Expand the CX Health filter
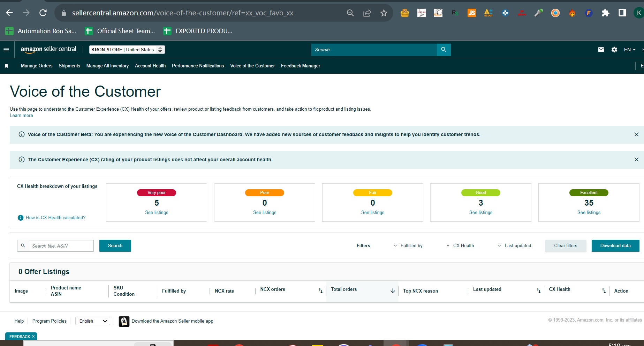 (460, 246)
